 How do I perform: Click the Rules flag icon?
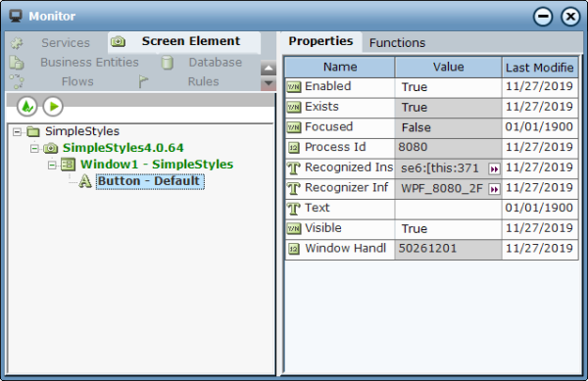(x=143, y=81)
